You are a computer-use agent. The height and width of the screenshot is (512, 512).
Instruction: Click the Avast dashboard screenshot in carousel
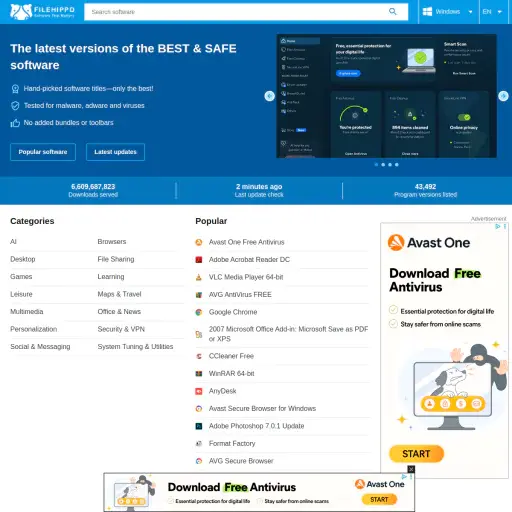click(x=387, y=96)
